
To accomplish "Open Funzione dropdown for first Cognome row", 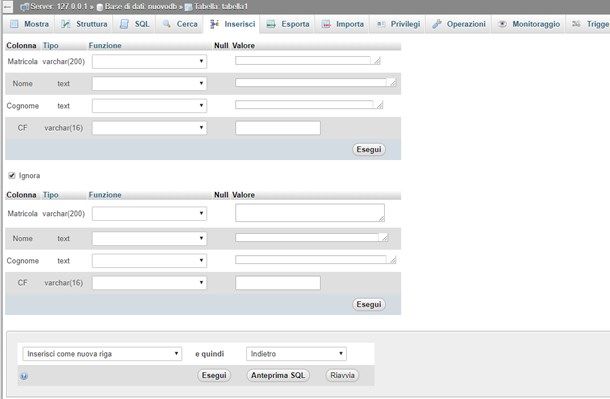I will 149,105.
